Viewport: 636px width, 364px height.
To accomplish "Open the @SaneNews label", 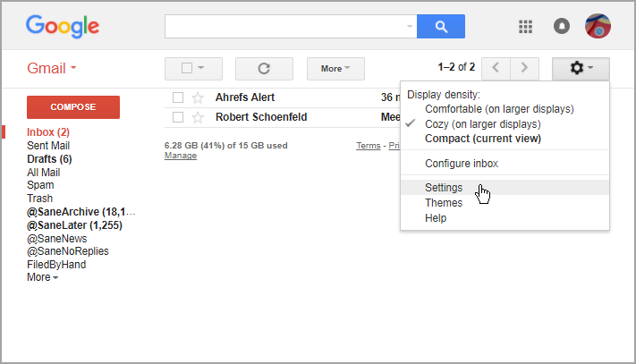I will click(56, 238).
